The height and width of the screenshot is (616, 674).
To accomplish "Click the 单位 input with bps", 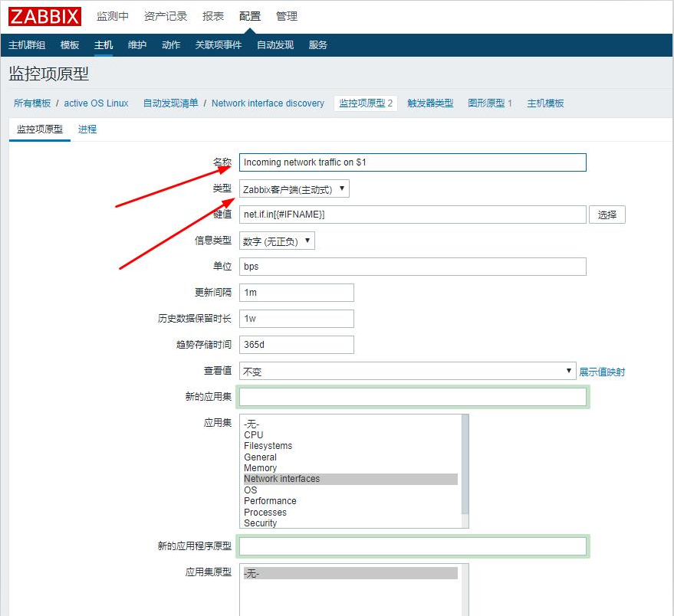I will tap(413, 267).
